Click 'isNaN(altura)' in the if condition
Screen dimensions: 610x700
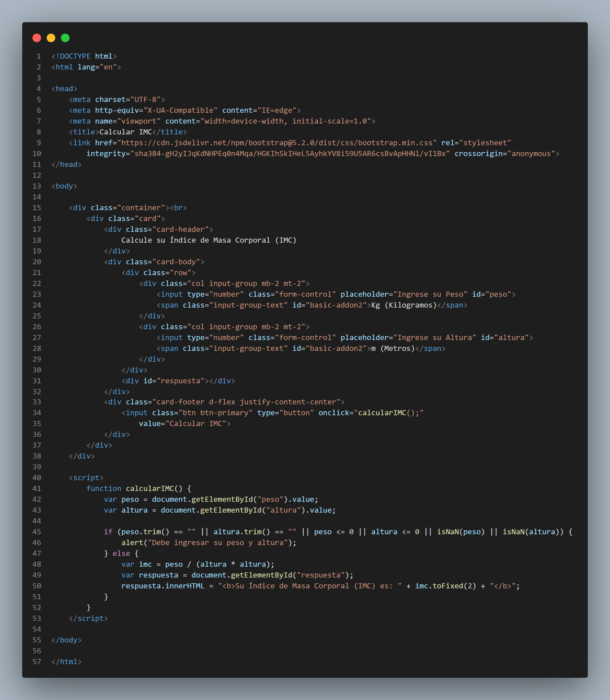pyautogui.click(x=531, y=532)
